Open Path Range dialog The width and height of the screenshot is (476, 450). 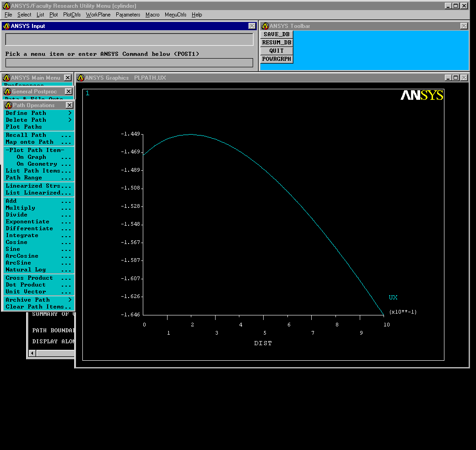(x=38, y=178)
